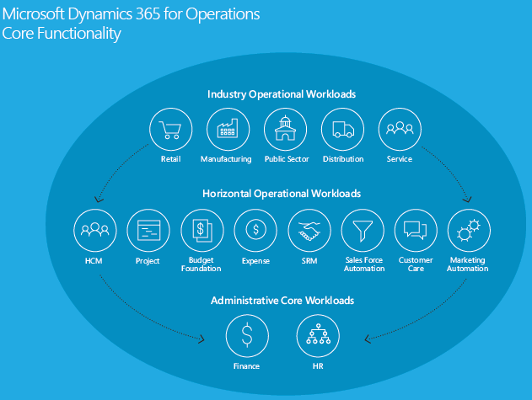
Task: Select the HCM people icon
Action: coord(95,231)
